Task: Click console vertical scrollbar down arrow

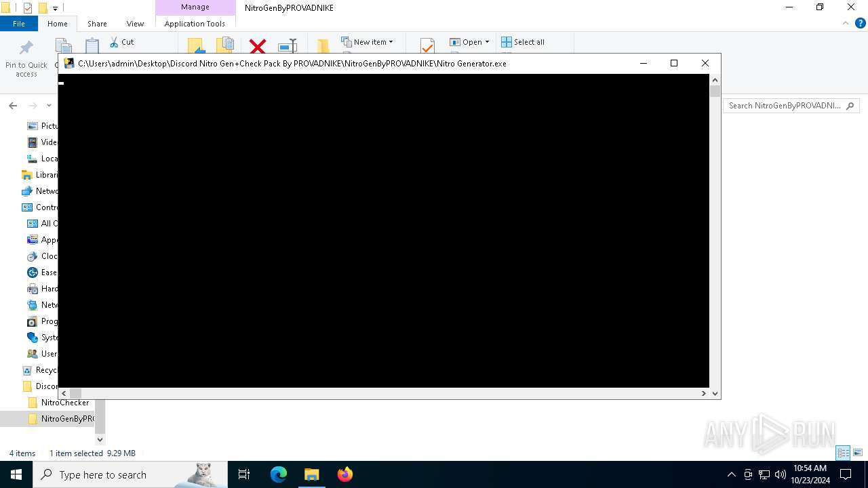Action: coord(715,393)
